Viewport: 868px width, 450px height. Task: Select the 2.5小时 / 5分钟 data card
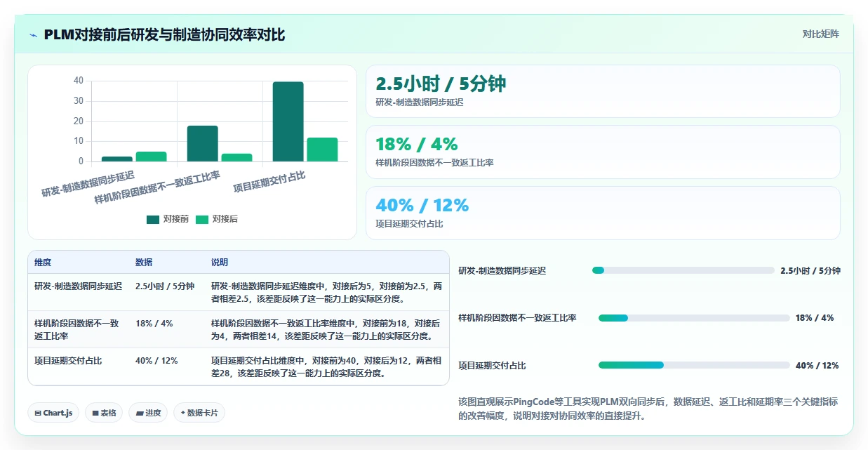click(x=603, y=91)
